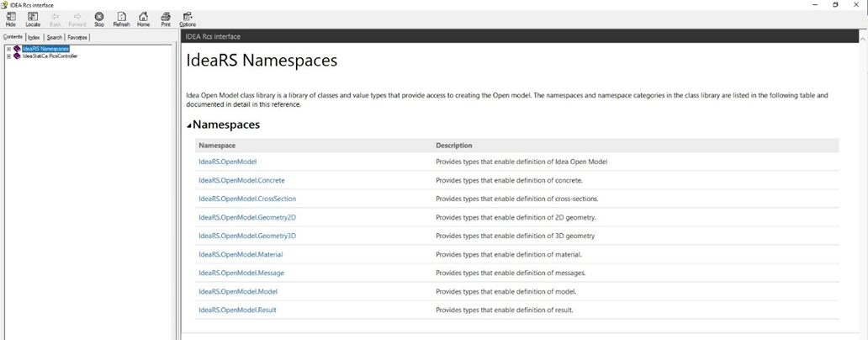The image size is (868, 340).
Task: Click the content pane vertical scrollbar
Action: [x=863, y=168]
